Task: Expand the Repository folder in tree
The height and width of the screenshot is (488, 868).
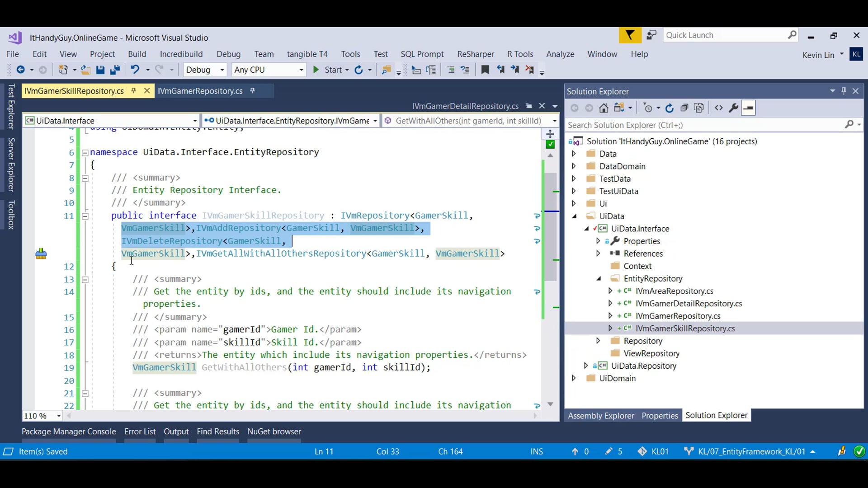Action: [x=598, y=341]
